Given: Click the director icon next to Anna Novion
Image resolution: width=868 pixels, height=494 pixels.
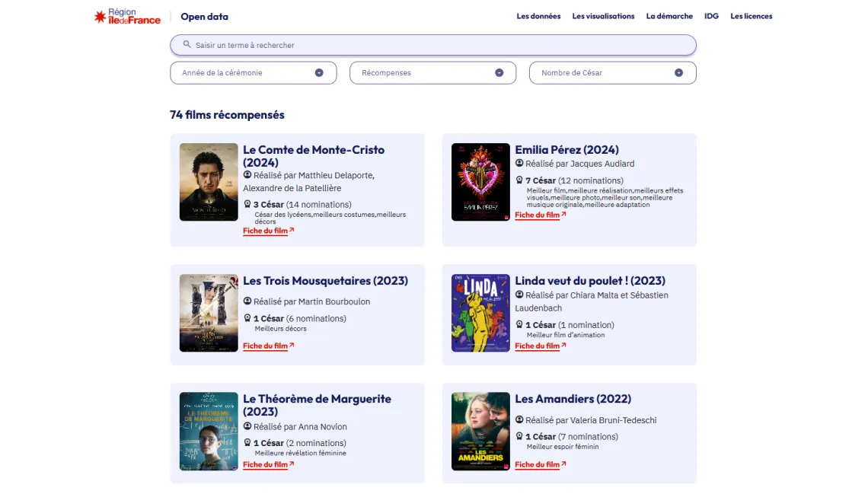Looking at the screenshot, I should tap(247, 426).
